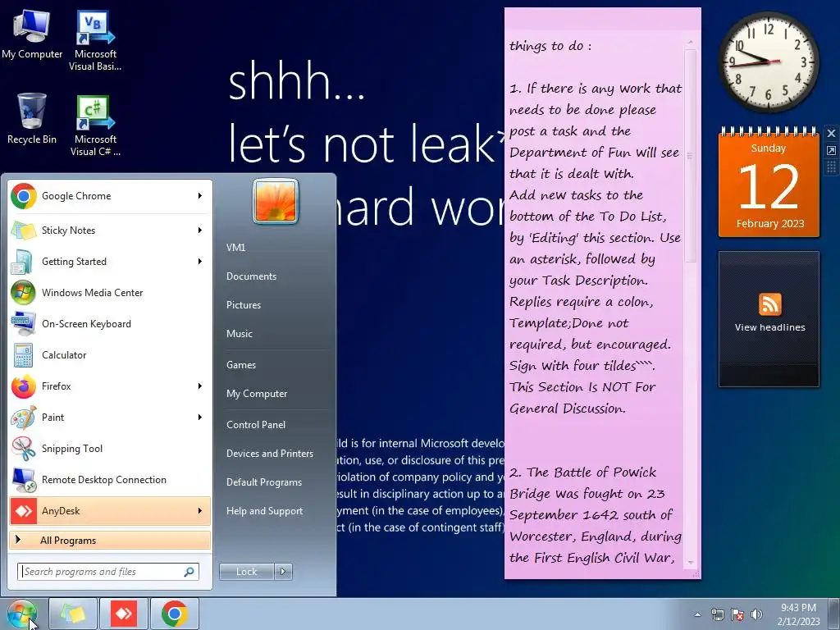This screenshot has height=630, width=840.
Task: Launch Sticky Notes from Start menu
Action: (x=110, y=231)
